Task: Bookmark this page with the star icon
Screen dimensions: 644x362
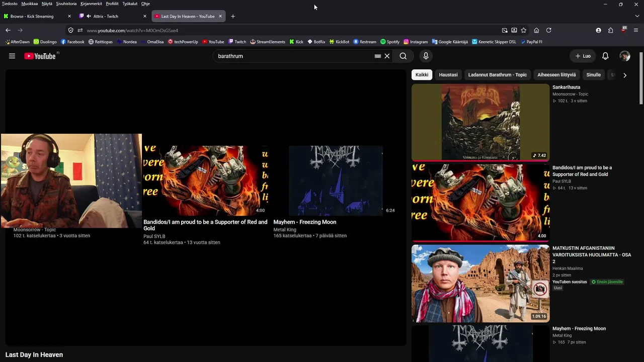Action: point(524,30)
